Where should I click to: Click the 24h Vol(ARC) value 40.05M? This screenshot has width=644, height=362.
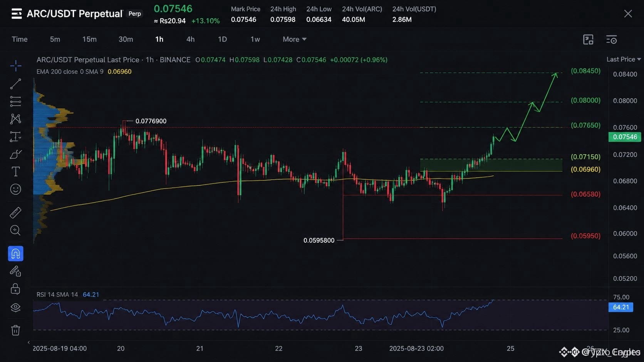(354, 20)
